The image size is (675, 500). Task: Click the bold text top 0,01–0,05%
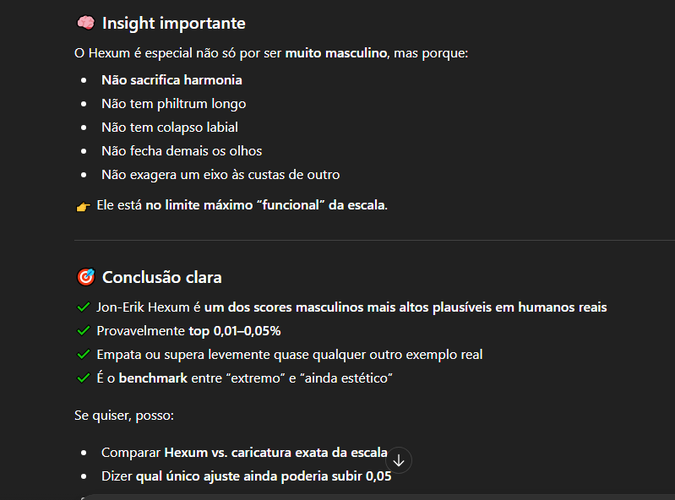point(235,331)
